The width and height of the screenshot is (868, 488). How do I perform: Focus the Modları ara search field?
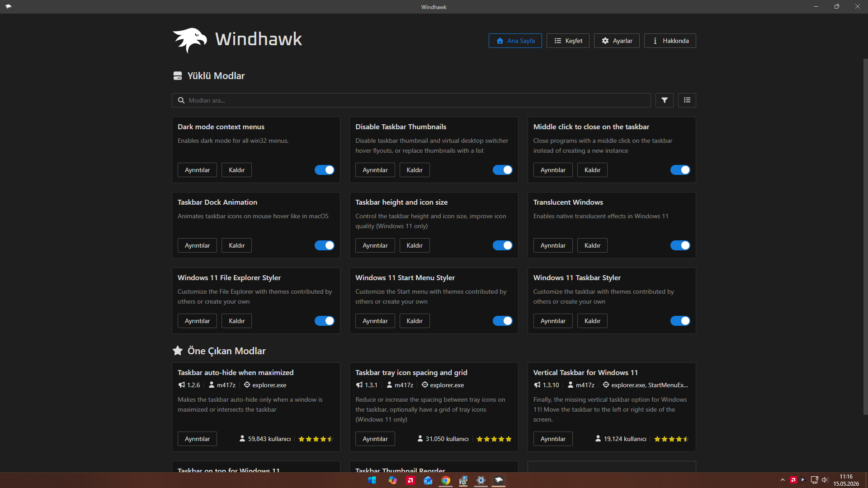(411, 100)
